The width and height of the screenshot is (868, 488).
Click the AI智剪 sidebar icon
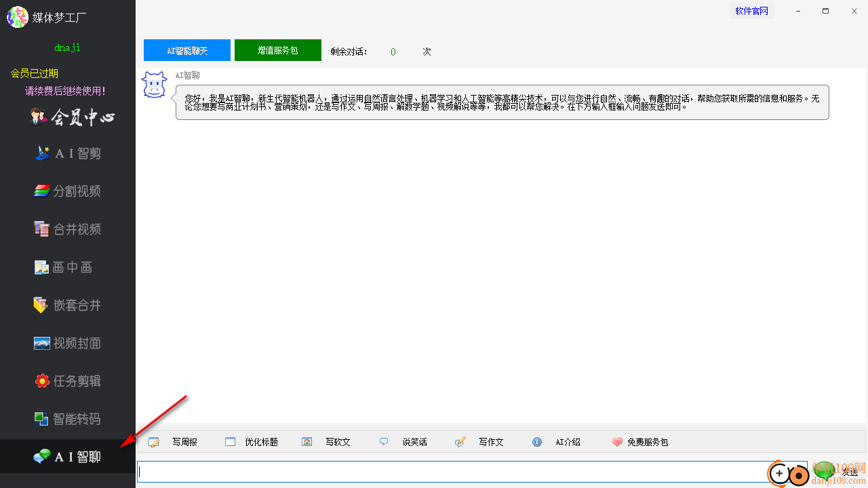(x=43, y=153)
